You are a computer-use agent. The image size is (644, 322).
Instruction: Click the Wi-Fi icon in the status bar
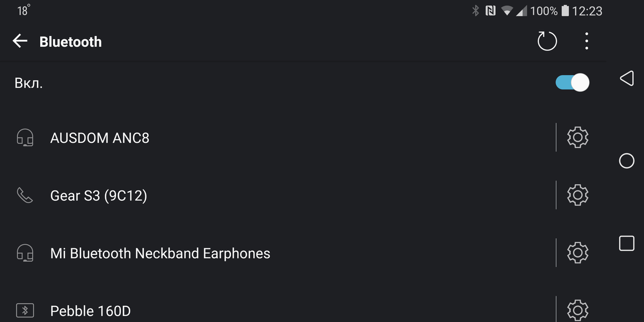[506, 10]
